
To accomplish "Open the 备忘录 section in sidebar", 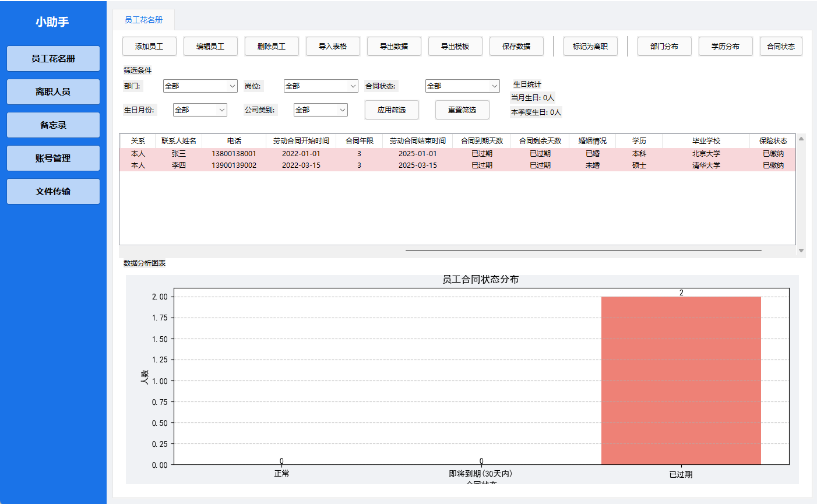I will tap(53, 125).
